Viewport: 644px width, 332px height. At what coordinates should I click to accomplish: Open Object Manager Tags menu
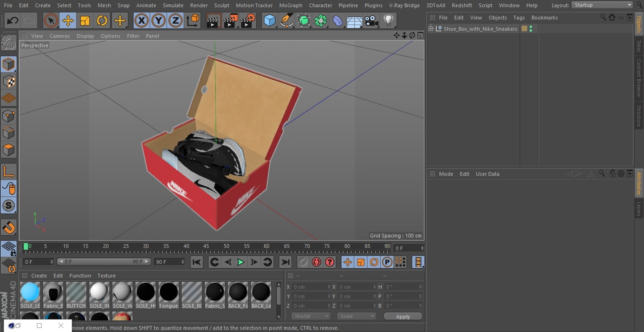click(519, 17)
